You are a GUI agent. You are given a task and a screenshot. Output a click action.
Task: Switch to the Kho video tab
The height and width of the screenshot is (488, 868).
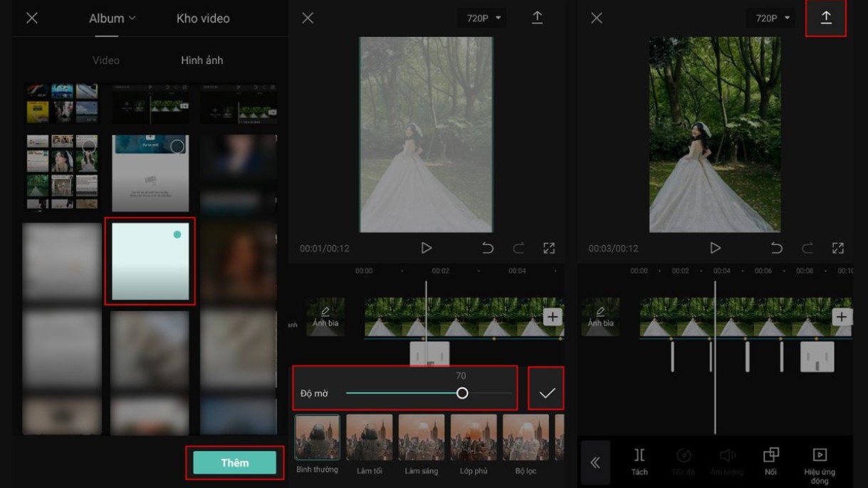(x=203, y=19)
